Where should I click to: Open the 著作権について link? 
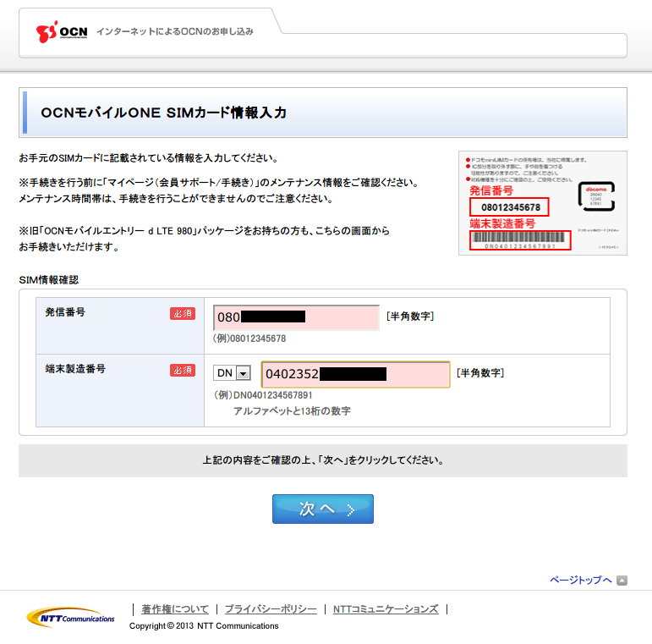175,609
